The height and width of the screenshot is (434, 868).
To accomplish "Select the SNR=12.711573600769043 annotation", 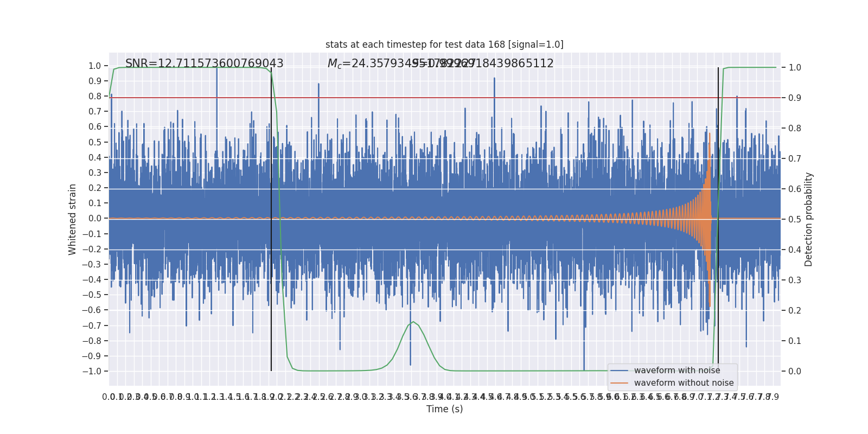I will (205, 63).
